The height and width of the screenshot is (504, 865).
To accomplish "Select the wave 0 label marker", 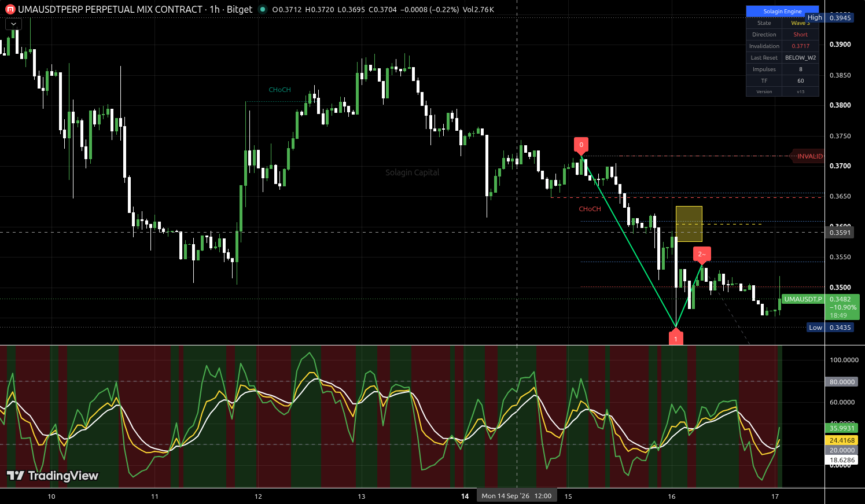I will (x=581, y=145).
